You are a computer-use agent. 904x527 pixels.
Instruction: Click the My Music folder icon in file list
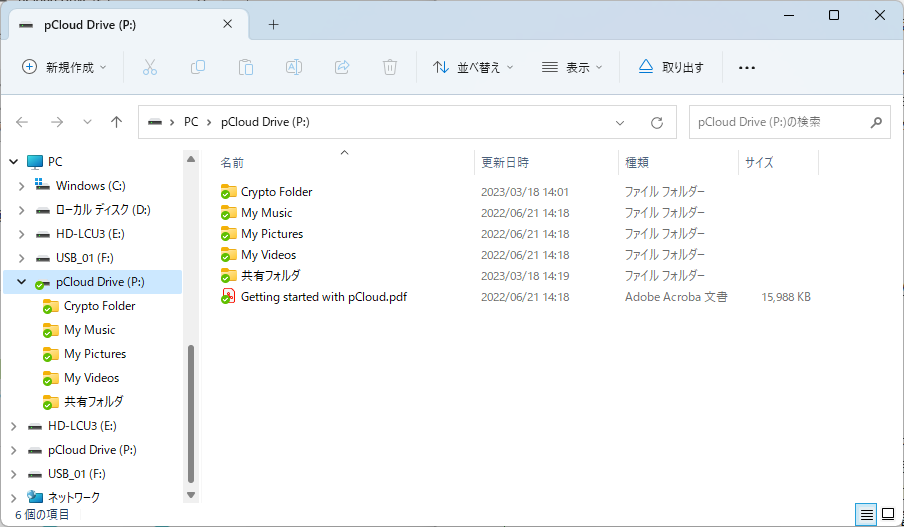[228, 213]
